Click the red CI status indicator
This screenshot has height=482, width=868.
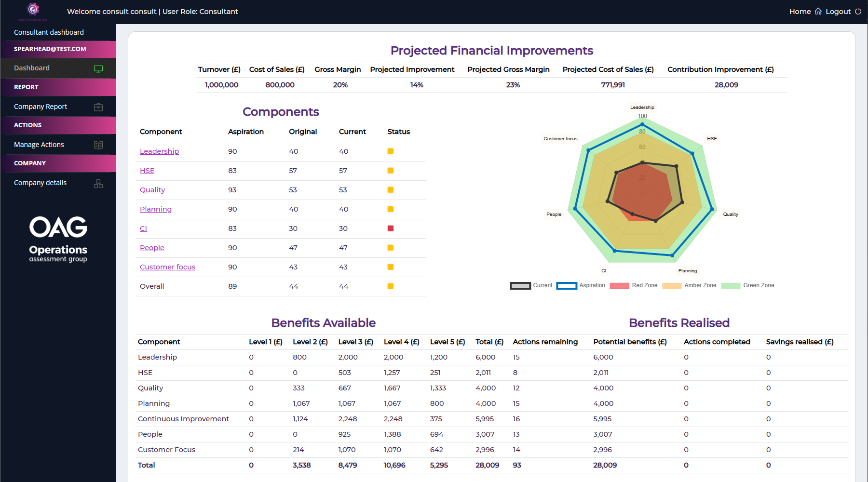(x=391, y=228)
